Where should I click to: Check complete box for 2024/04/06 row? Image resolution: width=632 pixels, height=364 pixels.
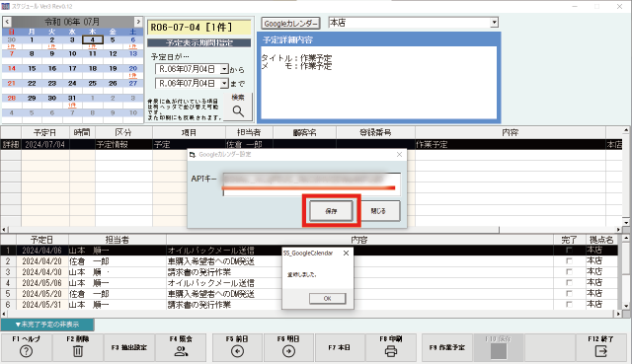click(569, 251)
